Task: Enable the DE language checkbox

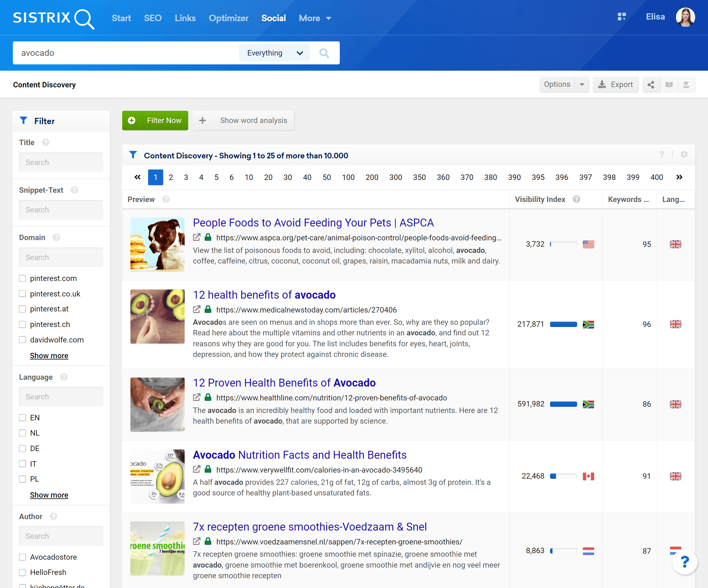Action: pos(23,449)
